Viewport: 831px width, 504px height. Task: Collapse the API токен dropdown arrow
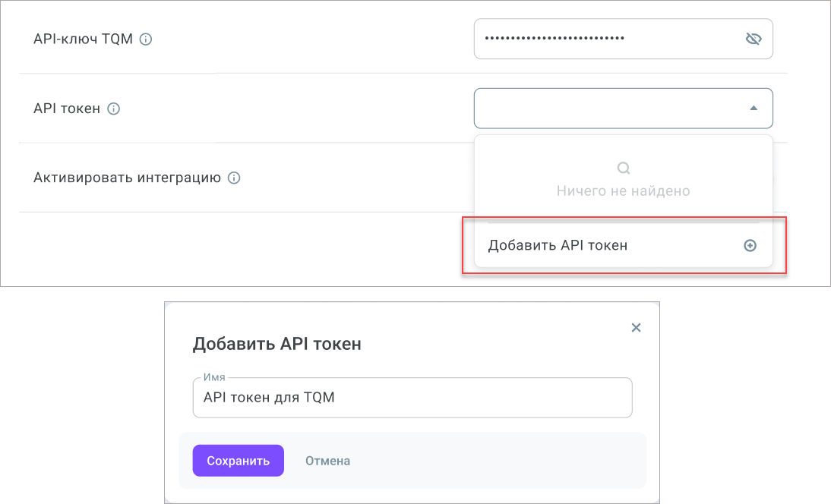pyautogui.click(x=753, y=108)
